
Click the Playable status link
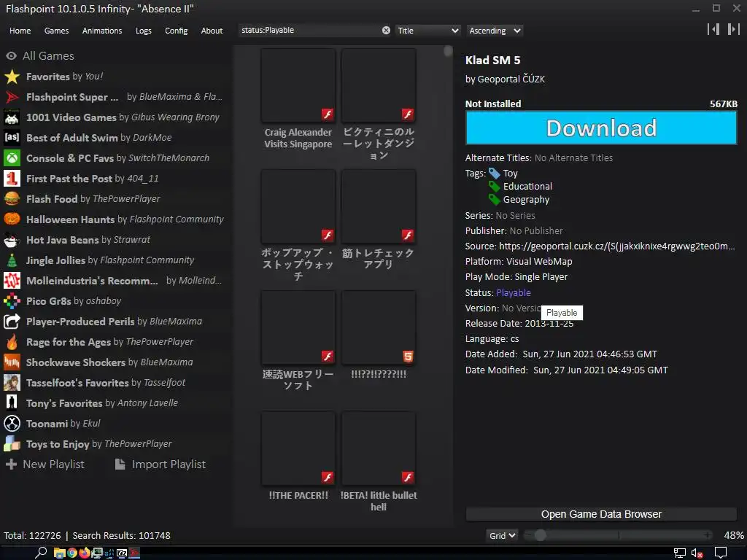click(513, 293)
